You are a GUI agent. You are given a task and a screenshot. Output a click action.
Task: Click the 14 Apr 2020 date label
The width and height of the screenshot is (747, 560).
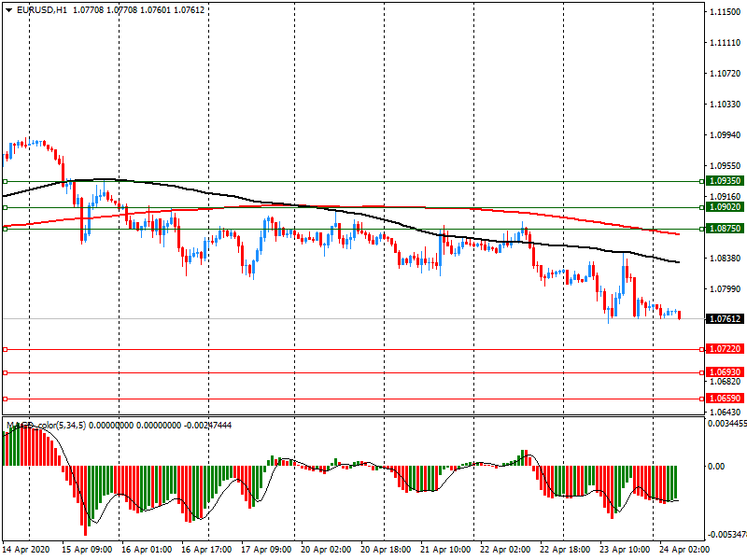pyautogui.click(x=26, y=550)
